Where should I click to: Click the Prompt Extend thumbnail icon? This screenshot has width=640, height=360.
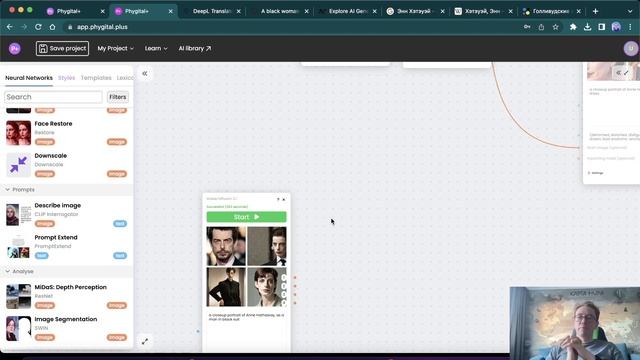18,247
